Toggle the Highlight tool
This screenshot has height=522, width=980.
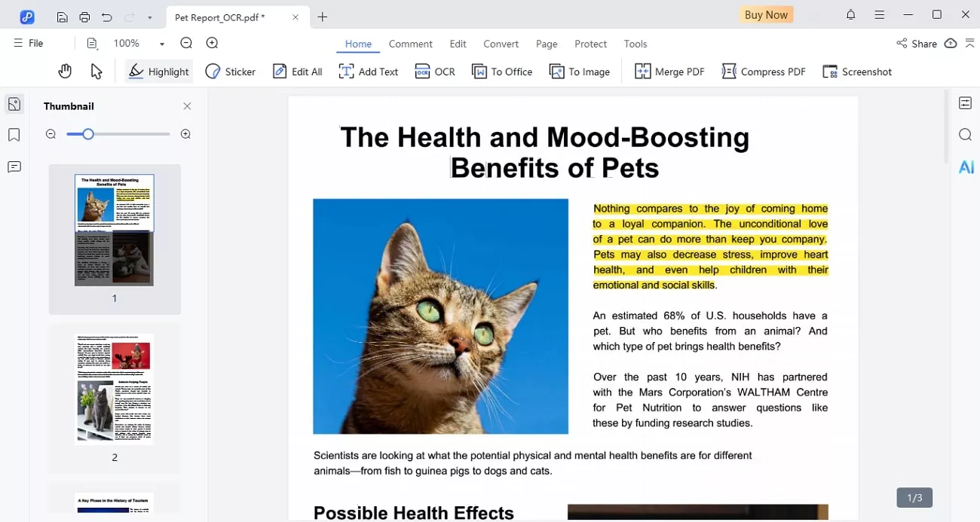[x=159, y=72]
